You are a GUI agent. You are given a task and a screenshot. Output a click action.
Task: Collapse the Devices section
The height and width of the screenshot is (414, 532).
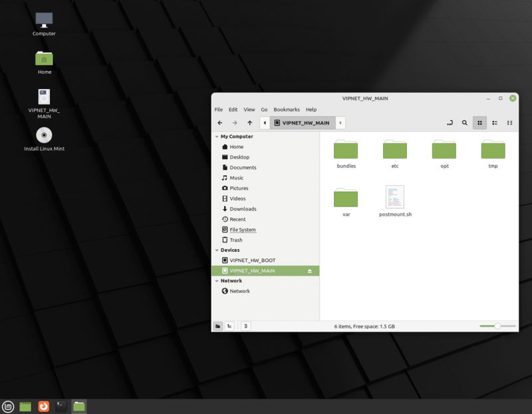click(x=216, y=251)
